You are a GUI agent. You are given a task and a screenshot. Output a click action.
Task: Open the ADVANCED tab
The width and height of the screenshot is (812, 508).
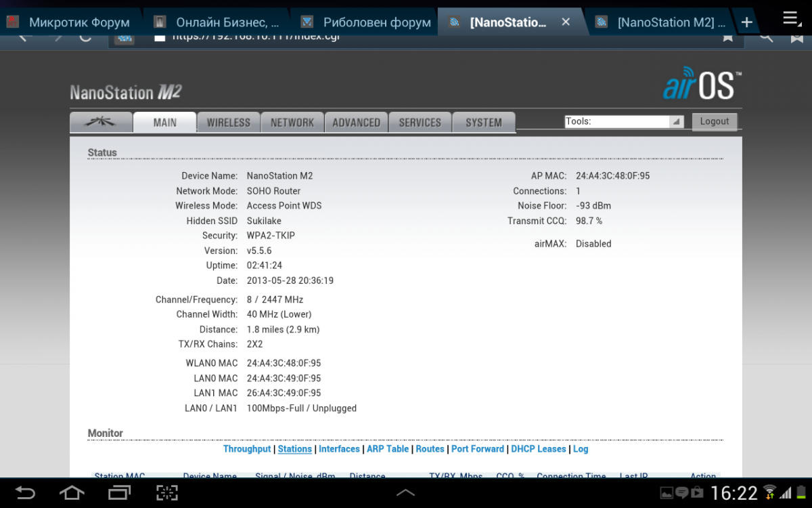[x=356, y=123]
